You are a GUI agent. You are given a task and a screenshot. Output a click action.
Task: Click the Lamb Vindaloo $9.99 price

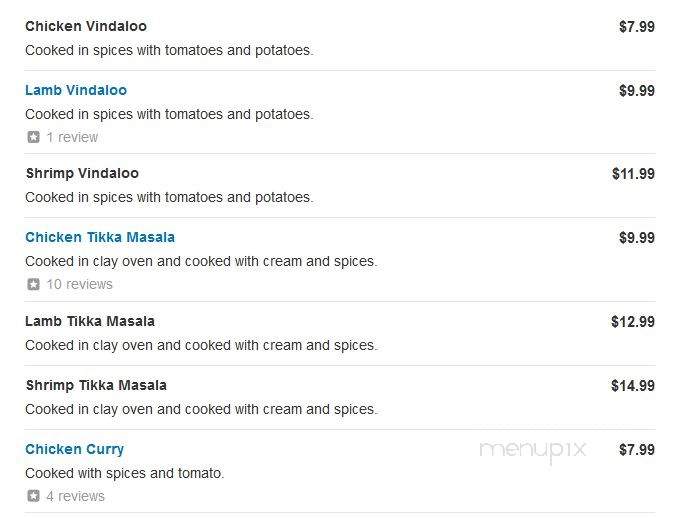(637, 91)
